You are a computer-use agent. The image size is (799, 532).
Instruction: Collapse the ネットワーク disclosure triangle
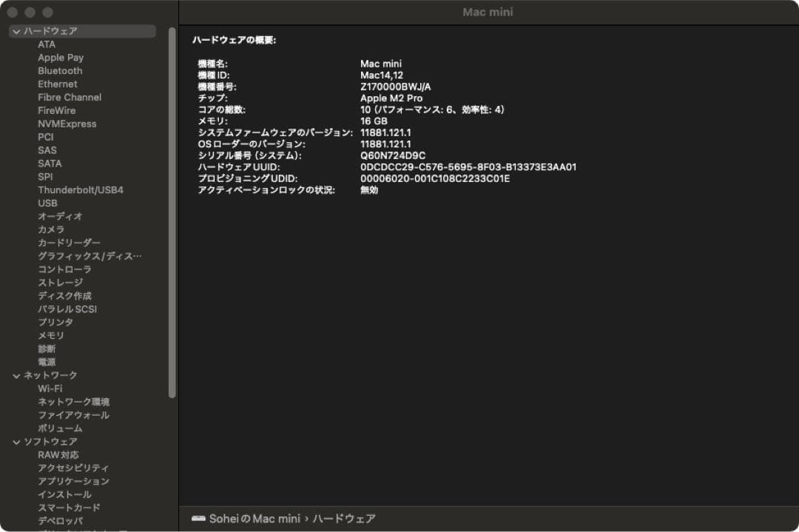pos(16,375)
